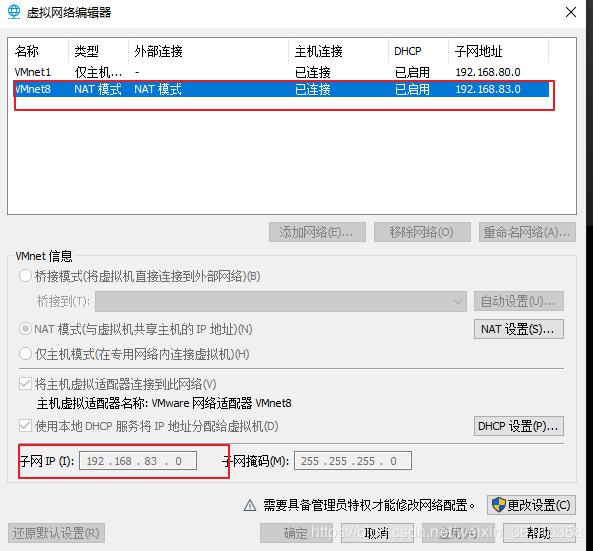Click the globe icon in the title bar
The image size is (593, 551).
(14, 11)
